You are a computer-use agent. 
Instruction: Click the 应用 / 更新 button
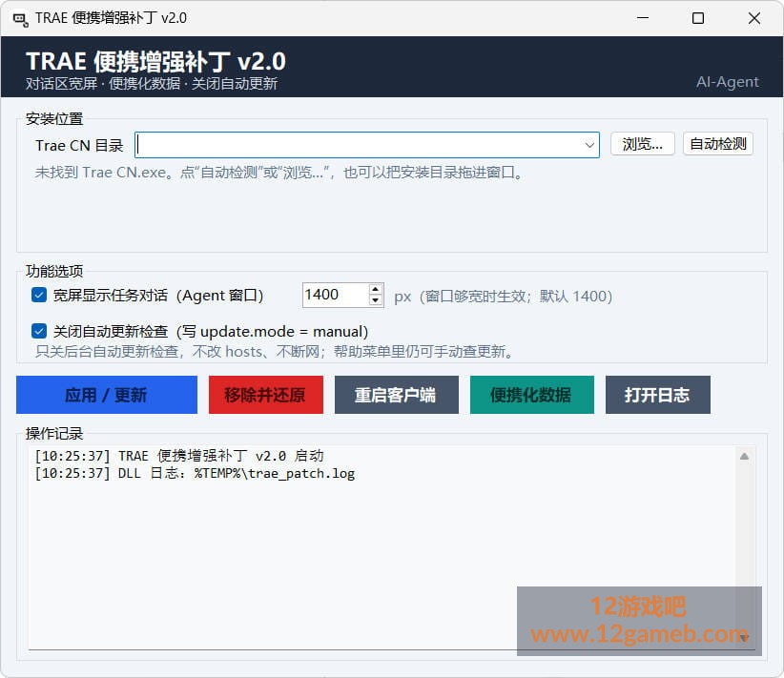(x=107, y=395)
